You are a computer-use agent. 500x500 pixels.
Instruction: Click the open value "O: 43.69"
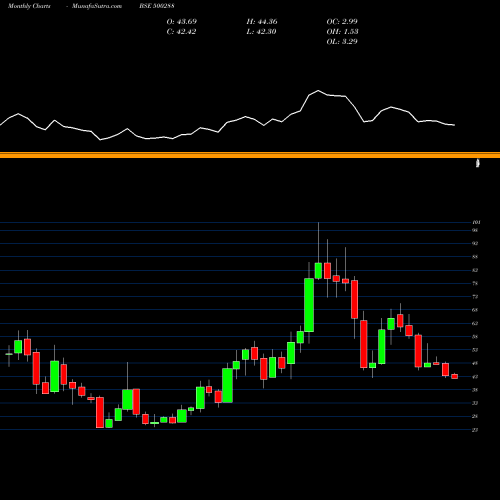[182, 21]
